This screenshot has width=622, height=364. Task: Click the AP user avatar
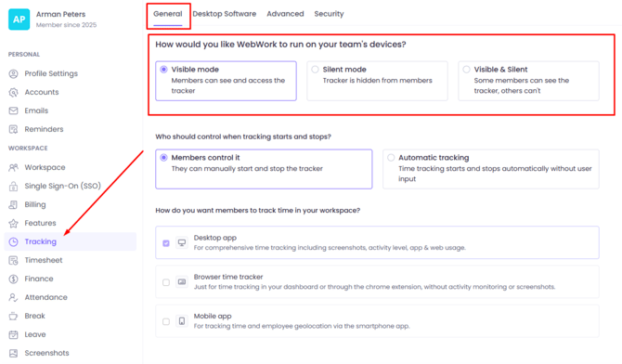click(19, 19)
